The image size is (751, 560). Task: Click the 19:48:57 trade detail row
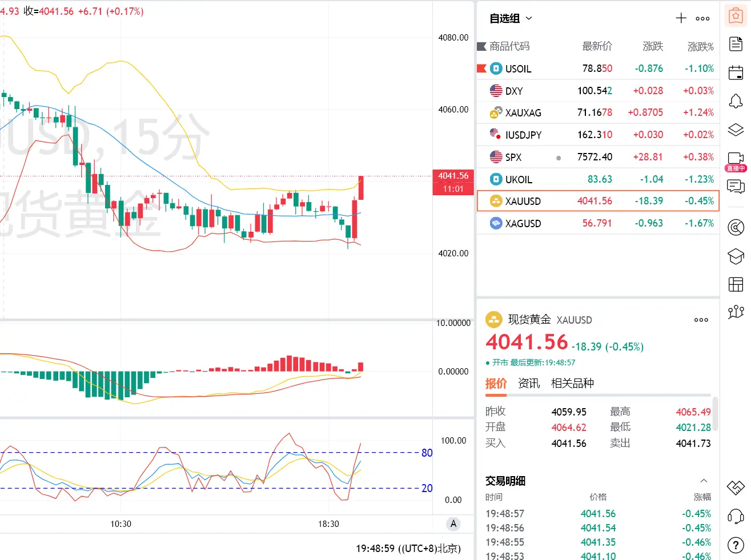pos(598,514)
